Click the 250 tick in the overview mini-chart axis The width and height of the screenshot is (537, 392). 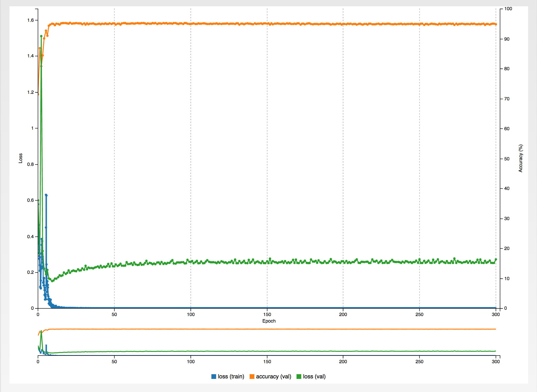[x=419, y=362]
